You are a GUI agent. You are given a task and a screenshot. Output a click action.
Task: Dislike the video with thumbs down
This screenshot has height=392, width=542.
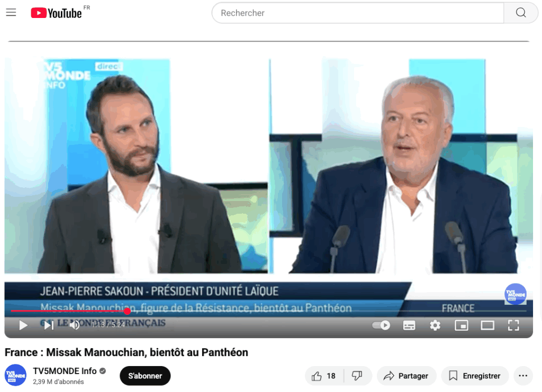(357, 376)
